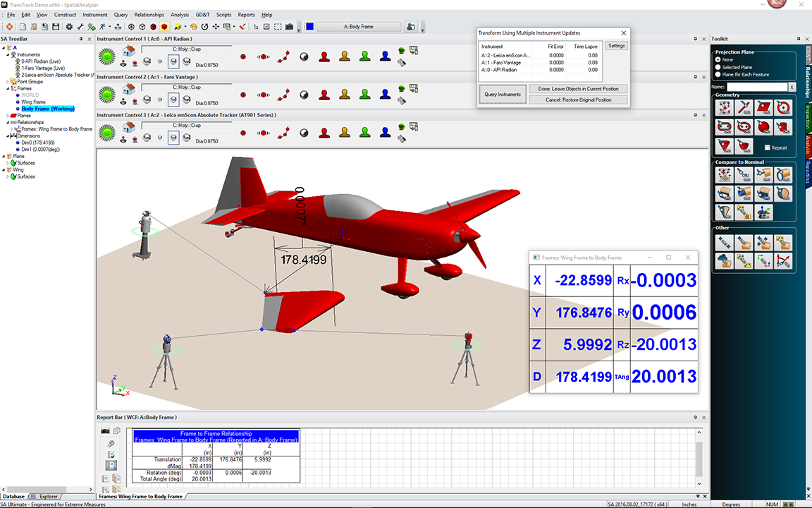This screenshot has width=812, height=508.
Task: Expand the Point Groups tree node
Action: 8,82
